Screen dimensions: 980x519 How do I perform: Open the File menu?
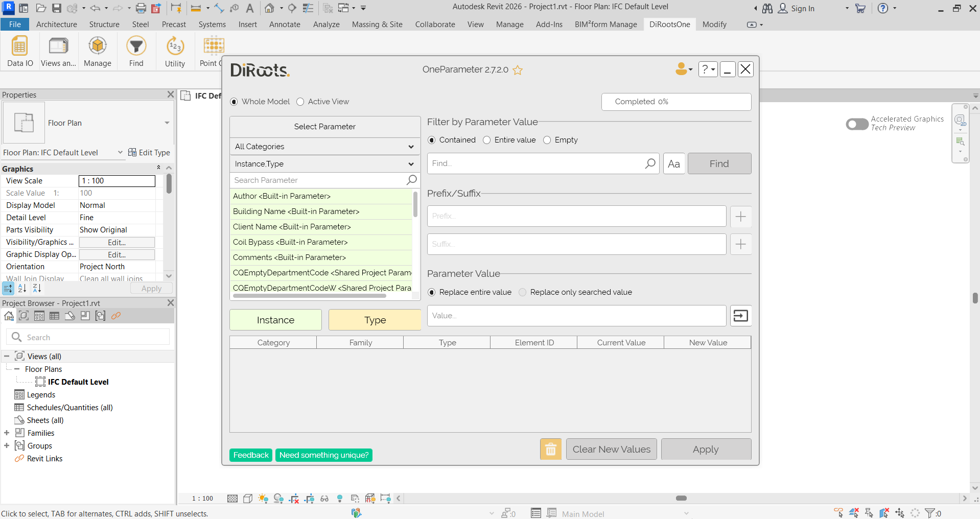[x=15, y=24]
